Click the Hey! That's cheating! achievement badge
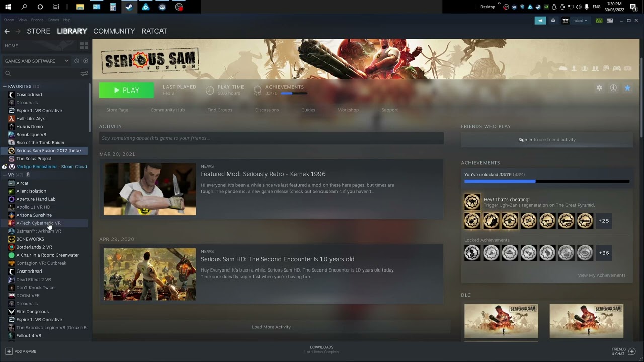The height and width of the screenshot is (362, 644). (x=472, y=202)
